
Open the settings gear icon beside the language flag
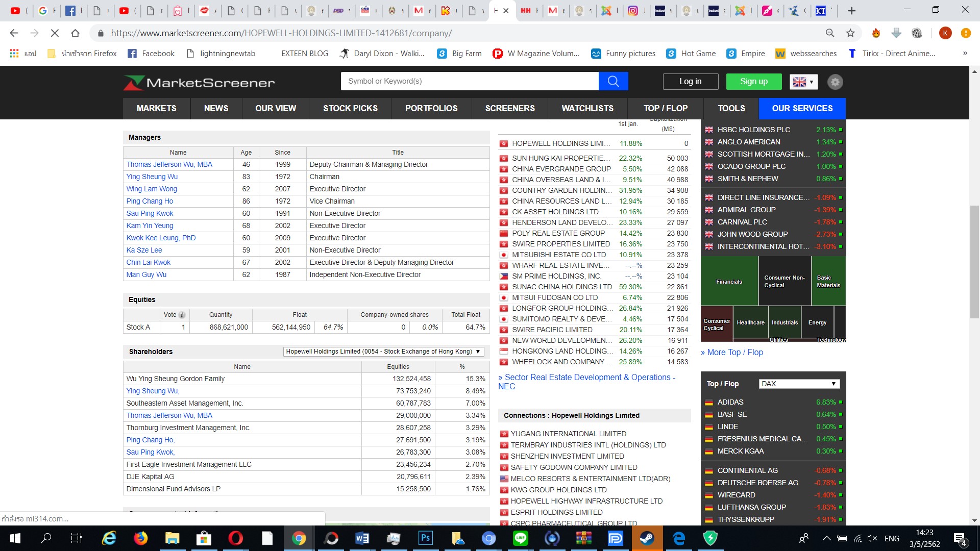pyautogui.click(x=835, y=82)
